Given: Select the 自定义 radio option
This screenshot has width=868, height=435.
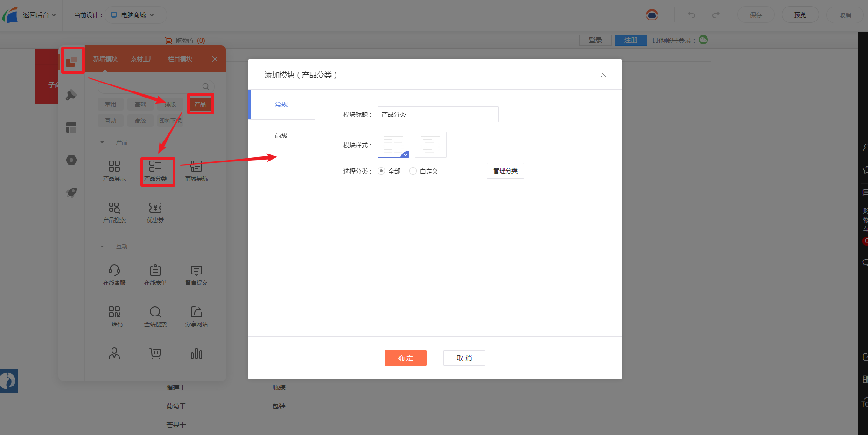Looking at the screenshot, I should (x=413, y=171).
